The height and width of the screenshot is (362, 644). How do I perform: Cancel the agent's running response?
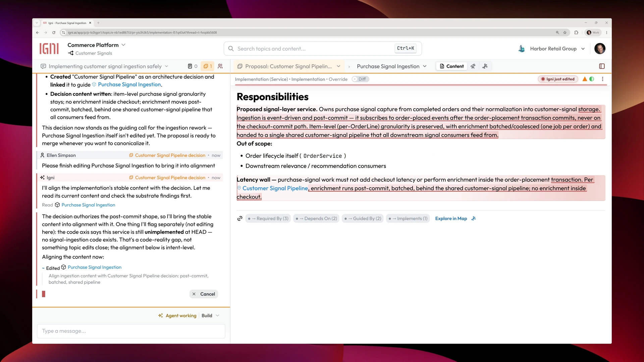coord(204,294)
